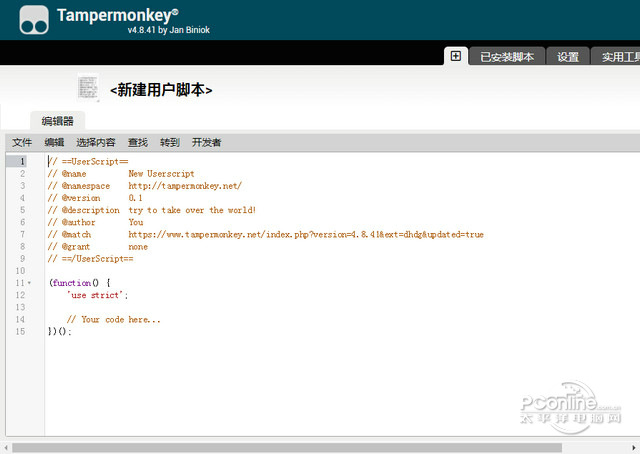
Task: Collapse the function fold arrow at line 11
Action: tap(29, 283)
